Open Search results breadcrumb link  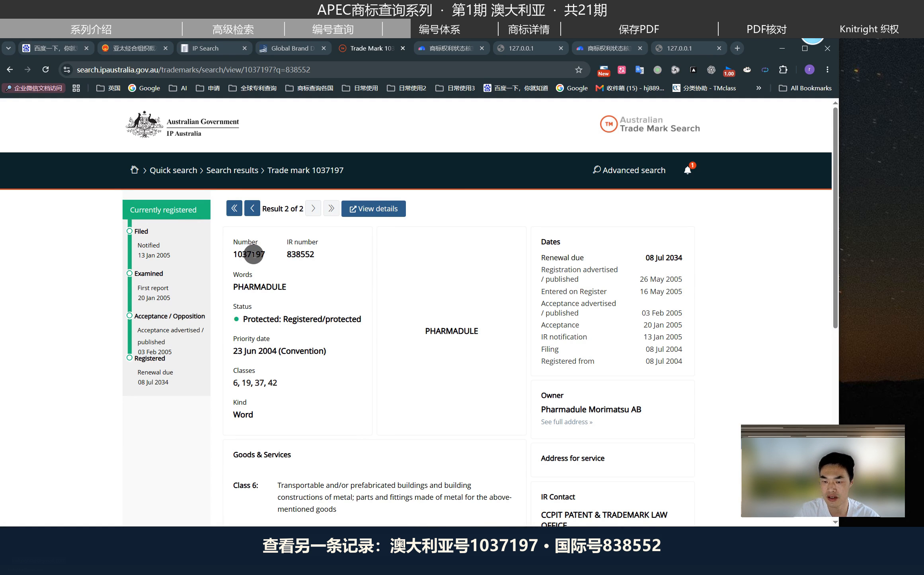tap(232, 170)
